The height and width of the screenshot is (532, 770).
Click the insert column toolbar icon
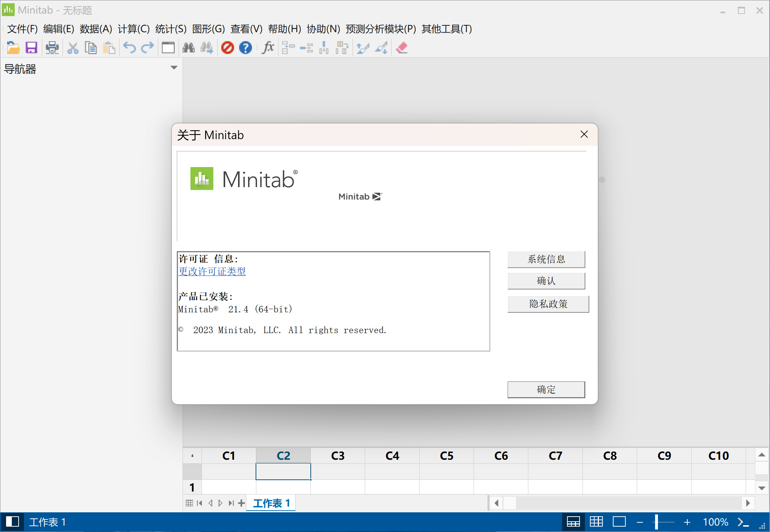[x=324, y=48]
